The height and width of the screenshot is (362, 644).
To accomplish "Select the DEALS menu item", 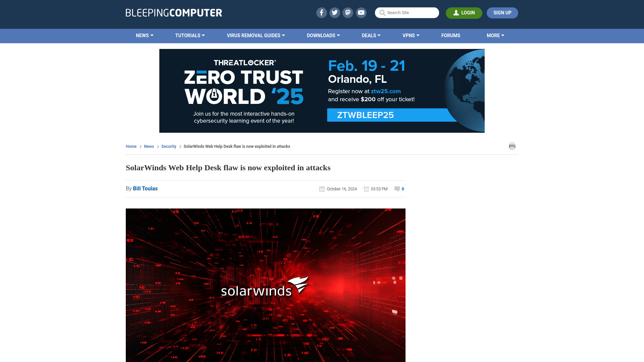I will pos(371,35).
